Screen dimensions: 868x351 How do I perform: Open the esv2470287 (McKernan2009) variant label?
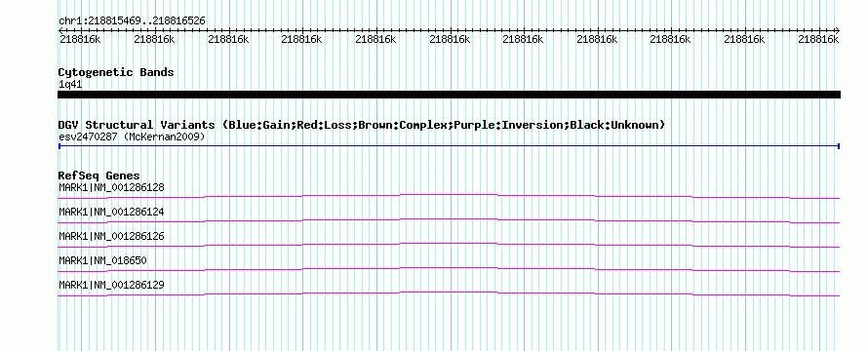pyautogui.click(x=132, y=136)
